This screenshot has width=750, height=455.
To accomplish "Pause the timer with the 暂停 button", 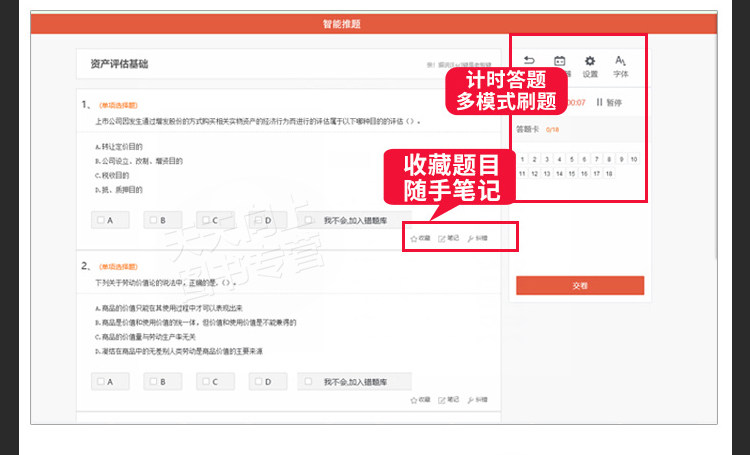I will [x=609, y=102].
